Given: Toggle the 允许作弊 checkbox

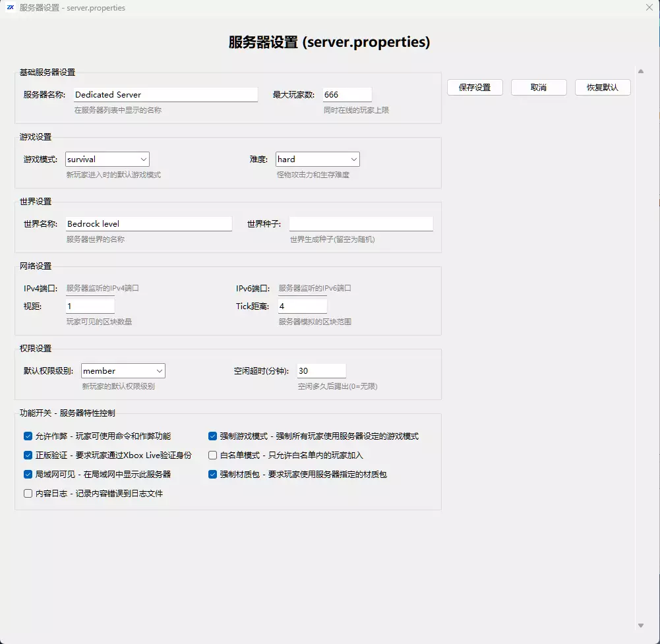Looking at the screenshot, I should point(28,436).
